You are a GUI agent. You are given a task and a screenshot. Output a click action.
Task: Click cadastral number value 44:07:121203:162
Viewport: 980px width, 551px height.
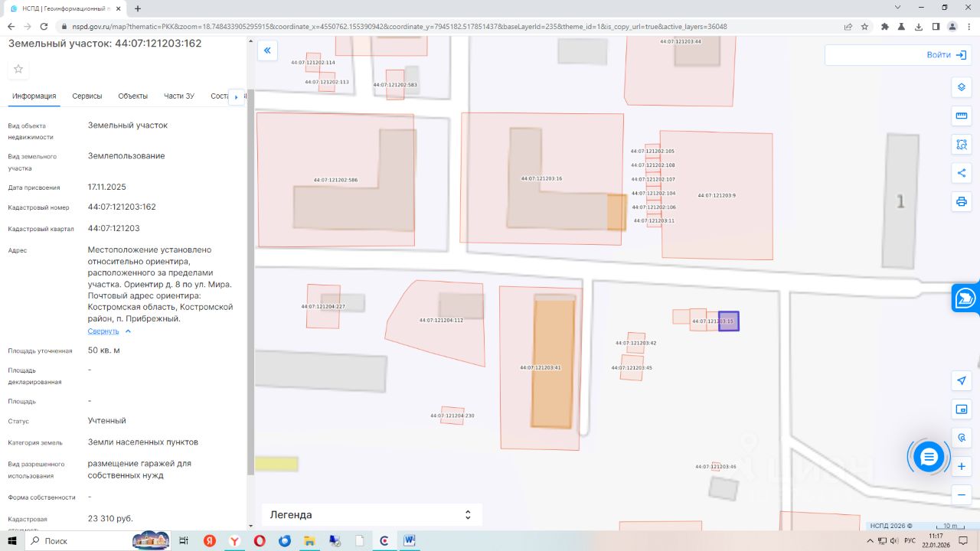[x=122, y=207]
